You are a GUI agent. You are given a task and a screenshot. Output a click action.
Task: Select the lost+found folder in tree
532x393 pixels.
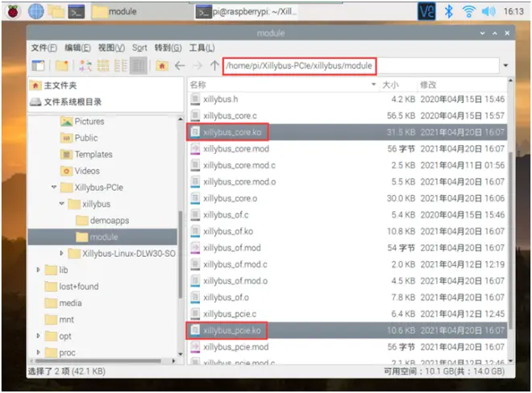point(72,287)
